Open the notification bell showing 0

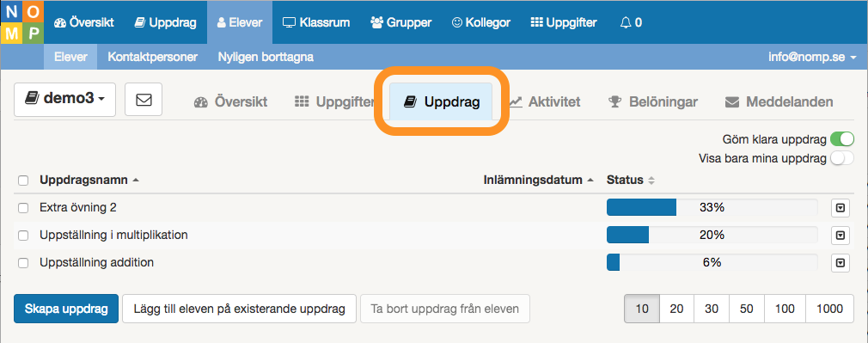[x=631, y=22]
